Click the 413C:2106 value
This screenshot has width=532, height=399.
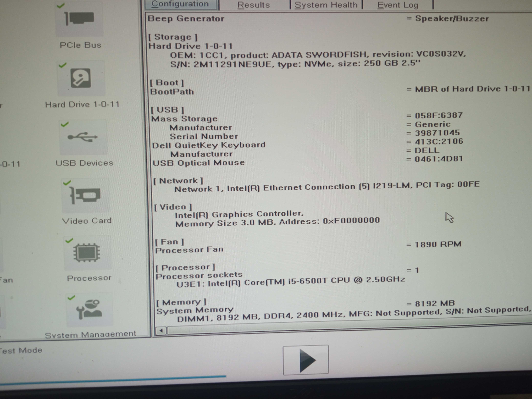click(439, 141)
